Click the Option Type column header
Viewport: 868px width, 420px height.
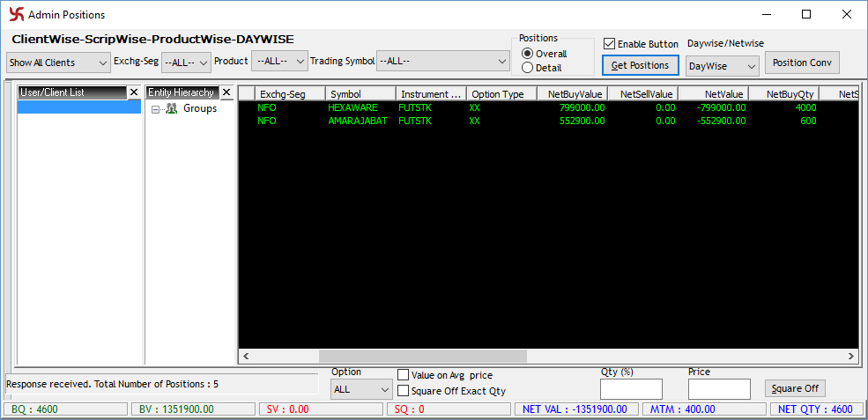point(502,94)
